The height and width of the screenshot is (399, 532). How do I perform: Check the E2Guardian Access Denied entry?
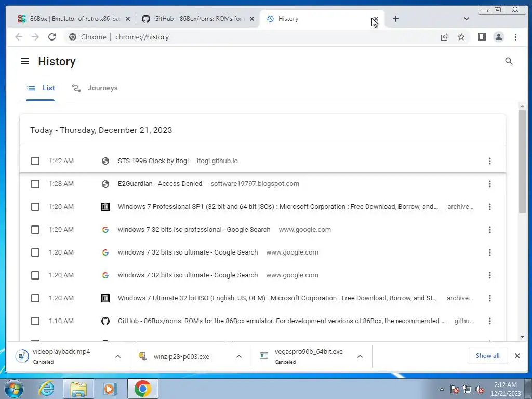(35, 184)
